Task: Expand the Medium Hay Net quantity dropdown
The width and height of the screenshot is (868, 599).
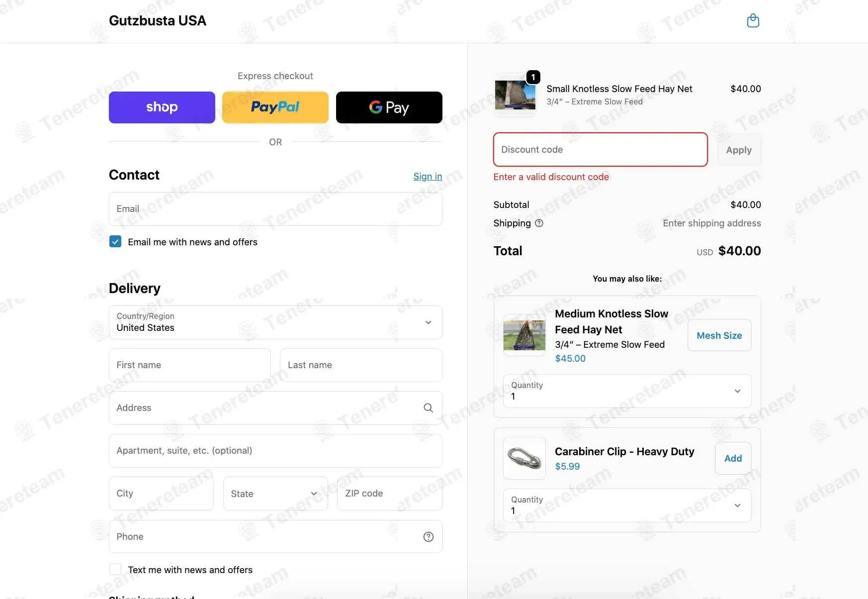Action: coord(627,391)
